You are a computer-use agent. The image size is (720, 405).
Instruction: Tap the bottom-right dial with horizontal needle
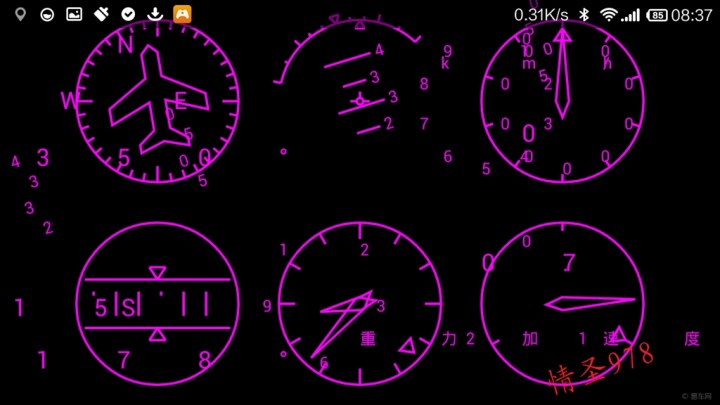click(561, 303)
